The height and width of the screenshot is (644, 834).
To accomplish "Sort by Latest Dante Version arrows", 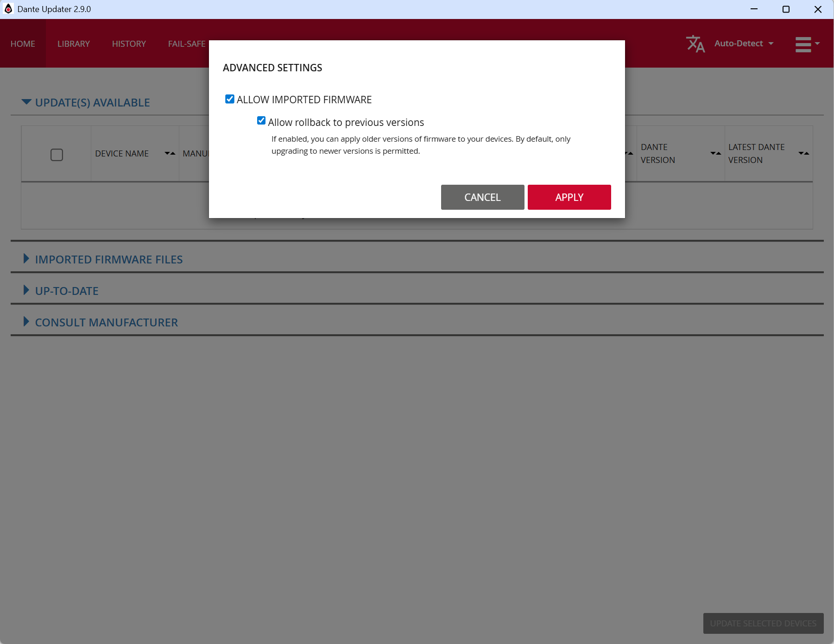I will pyautogui.click(x=804, y=154).
